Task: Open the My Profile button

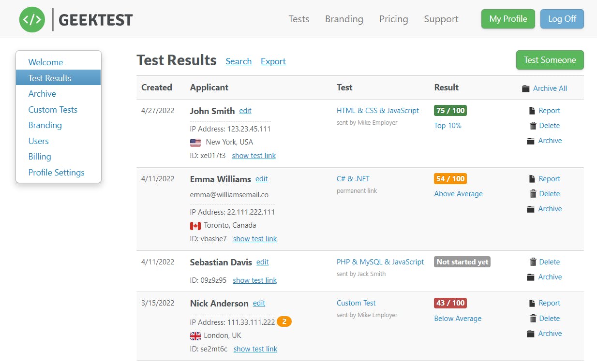Action: pos(508,19)
